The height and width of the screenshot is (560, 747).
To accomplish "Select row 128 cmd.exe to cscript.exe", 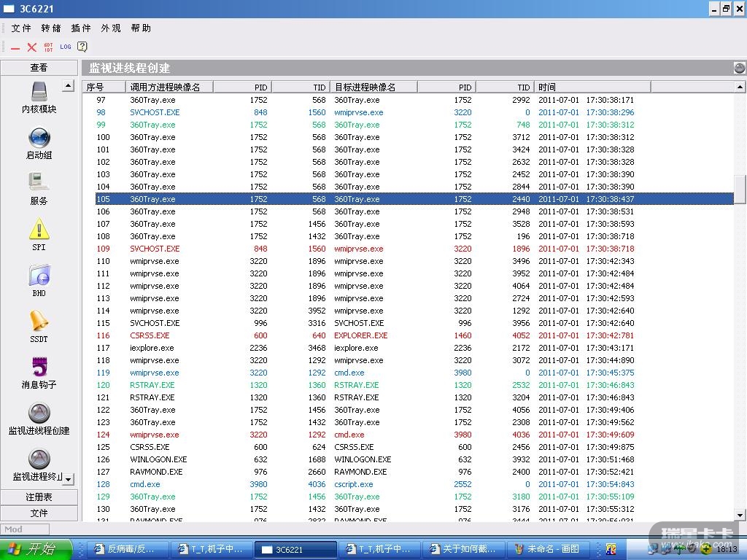I will (414, 484).
